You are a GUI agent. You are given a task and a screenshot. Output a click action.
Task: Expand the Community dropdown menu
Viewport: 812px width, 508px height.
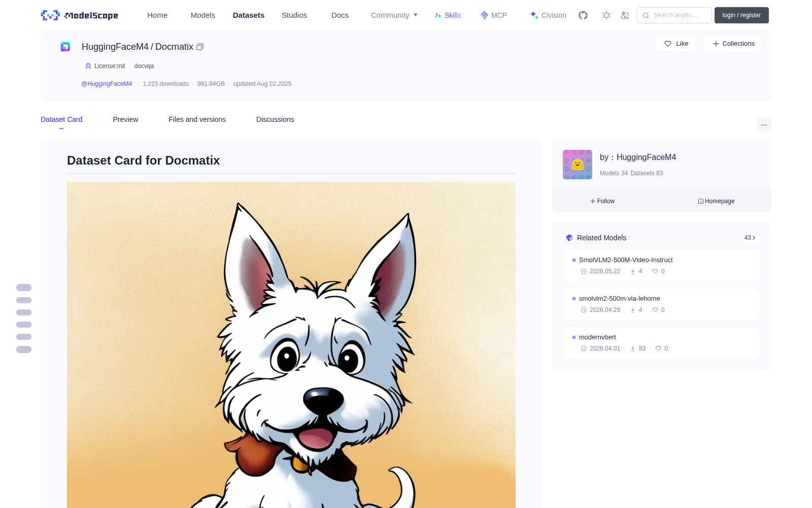click(x=394, y=15)
